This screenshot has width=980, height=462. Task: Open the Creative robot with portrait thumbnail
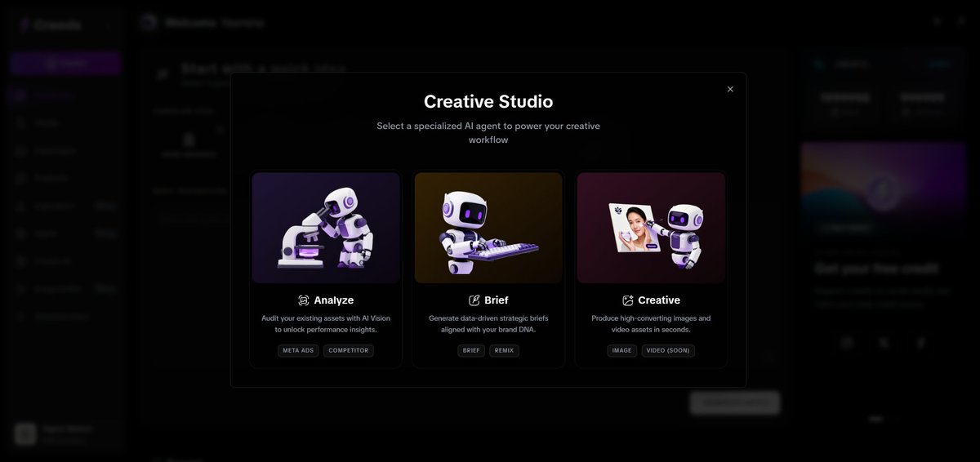tap(651, 228)
